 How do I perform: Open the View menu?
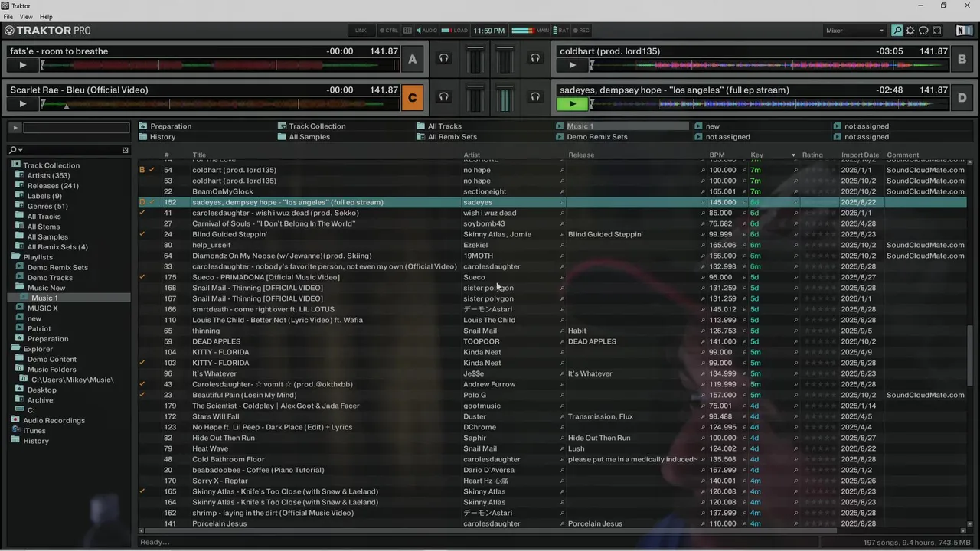pyautogui.click(x=26, y=16)
